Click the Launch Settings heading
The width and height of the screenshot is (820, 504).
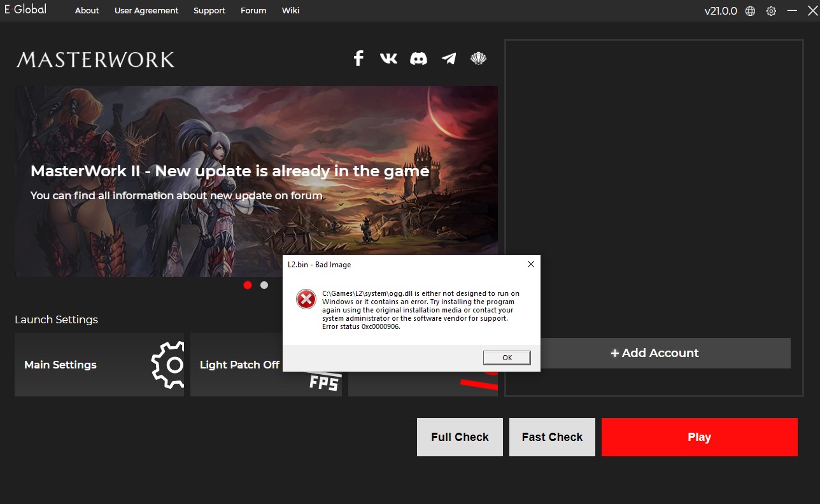coord(57,319)
